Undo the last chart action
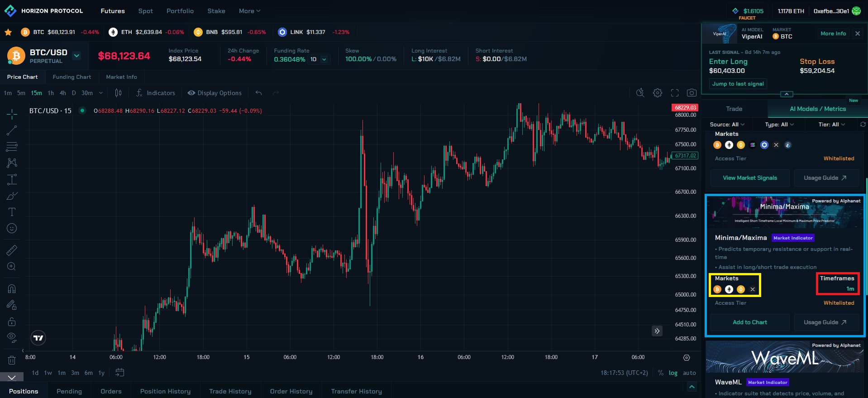This screenshot has width=868, height=398. tap(258, 93)
